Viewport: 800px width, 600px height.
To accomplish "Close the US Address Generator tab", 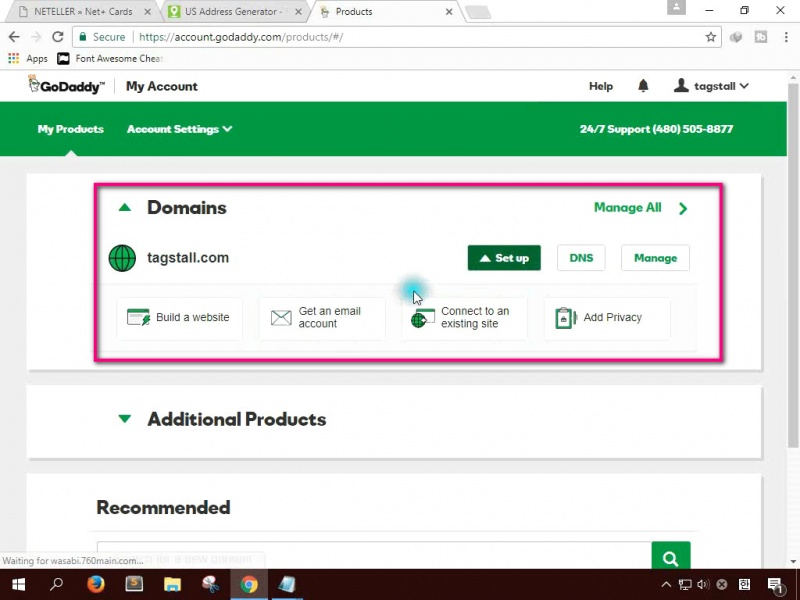I will (298, 11).
